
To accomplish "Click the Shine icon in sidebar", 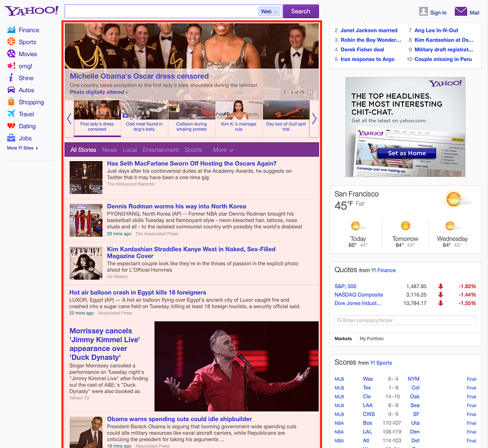I will point(11,78).
